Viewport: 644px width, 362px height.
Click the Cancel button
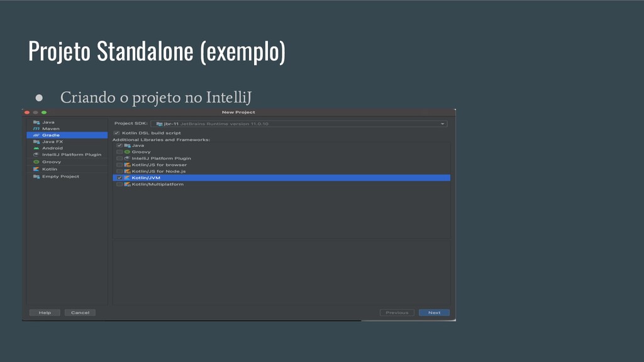80,313
